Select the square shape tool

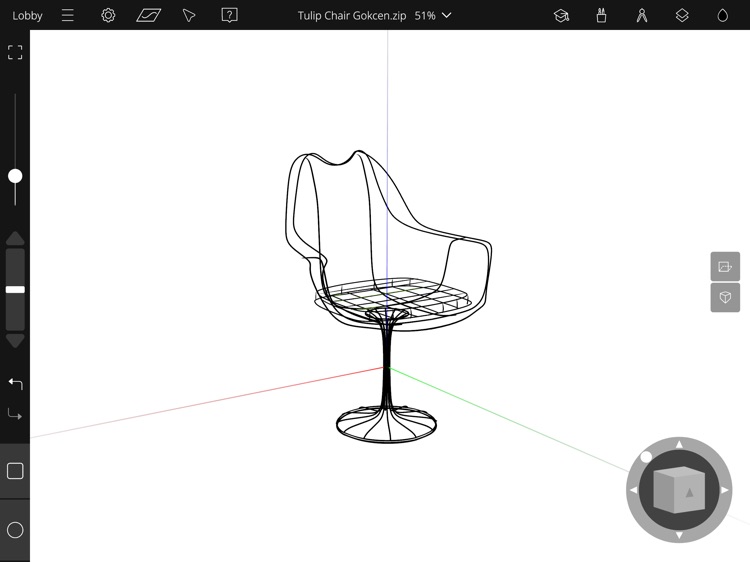point(15,471)
